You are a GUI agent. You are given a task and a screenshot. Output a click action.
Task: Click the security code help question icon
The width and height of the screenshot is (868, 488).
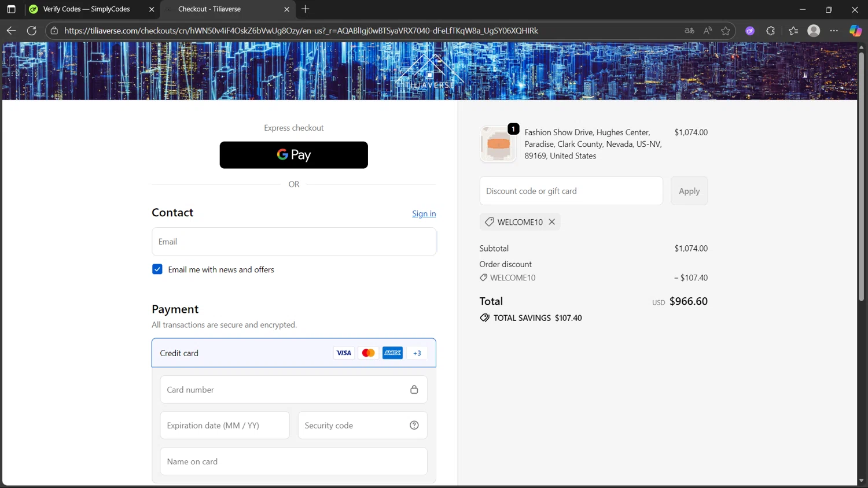point(414,426)
